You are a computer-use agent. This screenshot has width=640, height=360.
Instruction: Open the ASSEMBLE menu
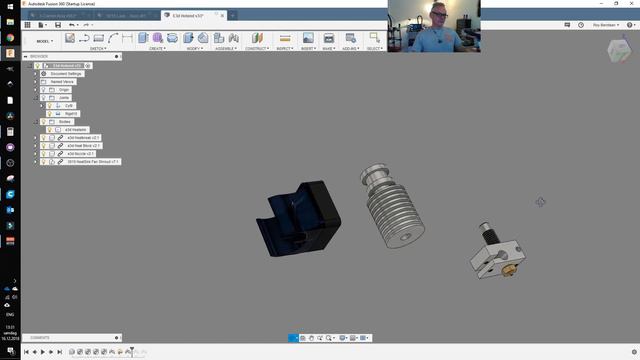click(x=226, y=49)
